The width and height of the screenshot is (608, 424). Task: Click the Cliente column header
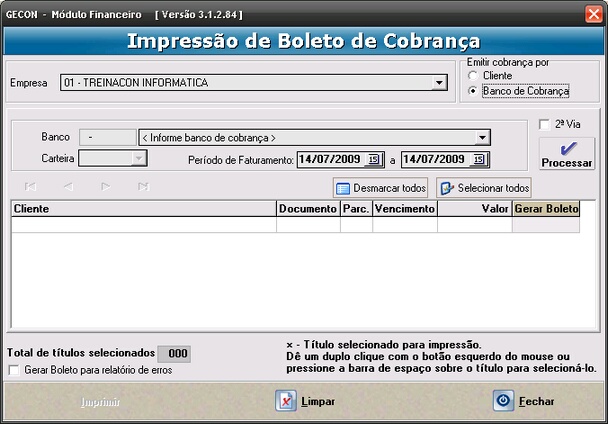click(x=144, y=209)
